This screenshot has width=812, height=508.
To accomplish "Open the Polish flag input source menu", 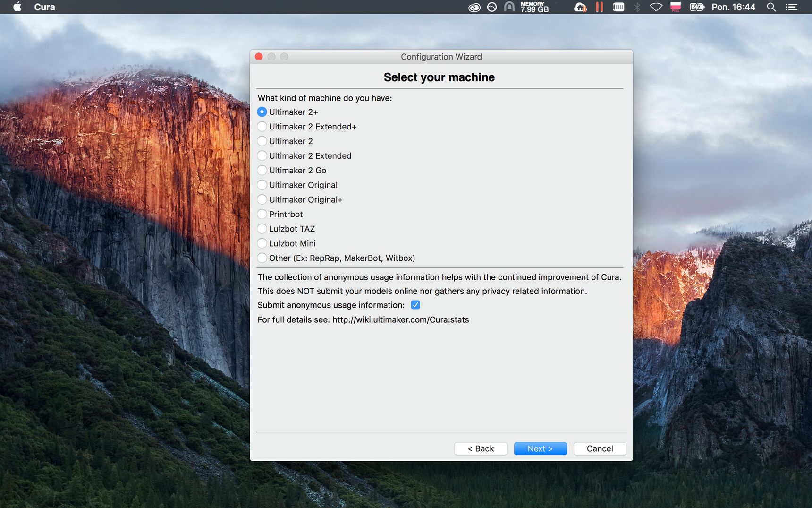I will [x=676, y=7].
